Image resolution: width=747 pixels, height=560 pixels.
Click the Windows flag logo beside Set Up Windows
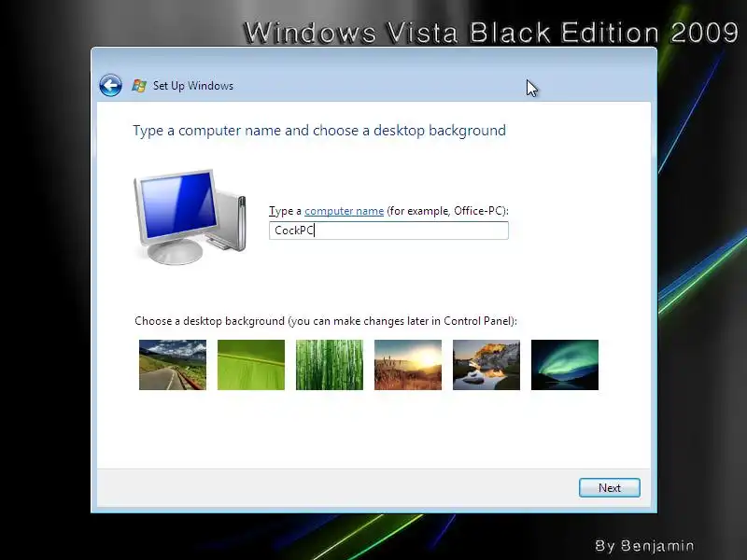pyautogui.click(x=139, y=86)
